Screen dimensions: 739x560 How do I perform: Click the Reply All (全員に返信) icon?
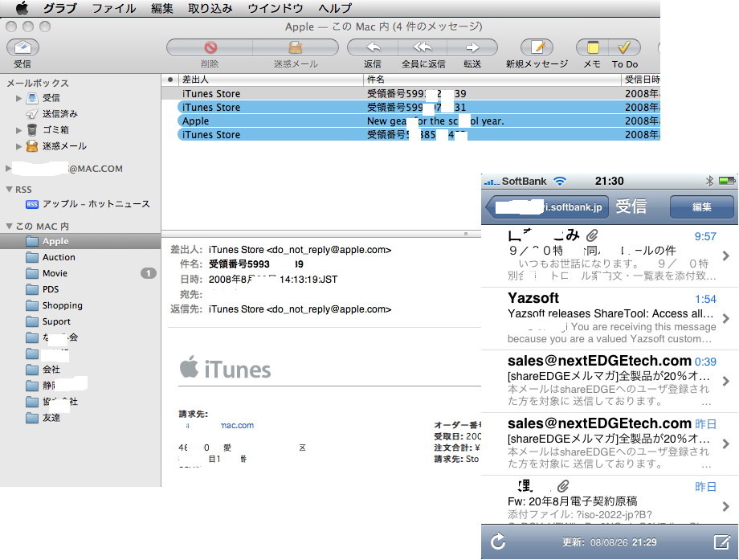[423, 47]
